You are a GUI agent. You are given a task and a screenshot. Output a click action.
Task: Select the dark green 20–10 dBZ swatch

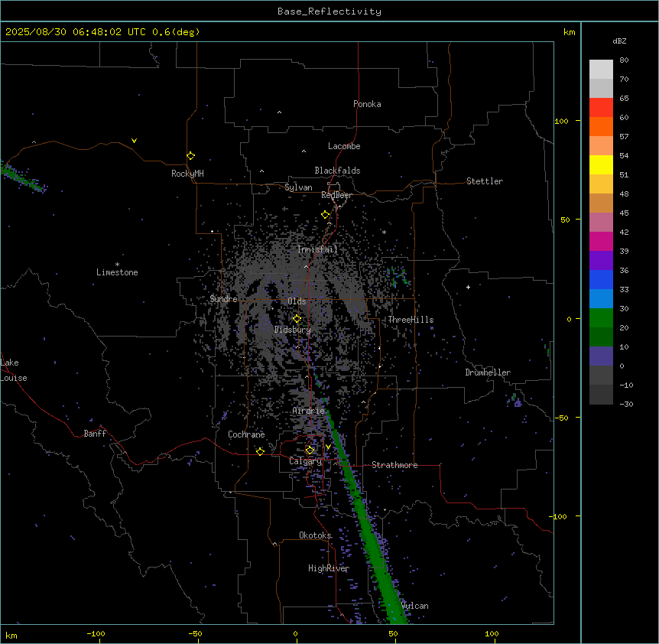601,337
